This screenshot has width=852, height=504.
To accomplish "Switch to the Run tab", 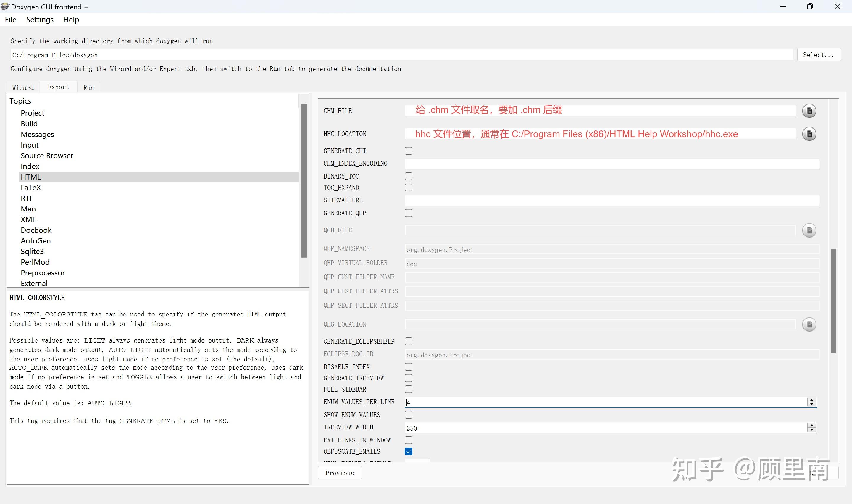I will point(89,88).
